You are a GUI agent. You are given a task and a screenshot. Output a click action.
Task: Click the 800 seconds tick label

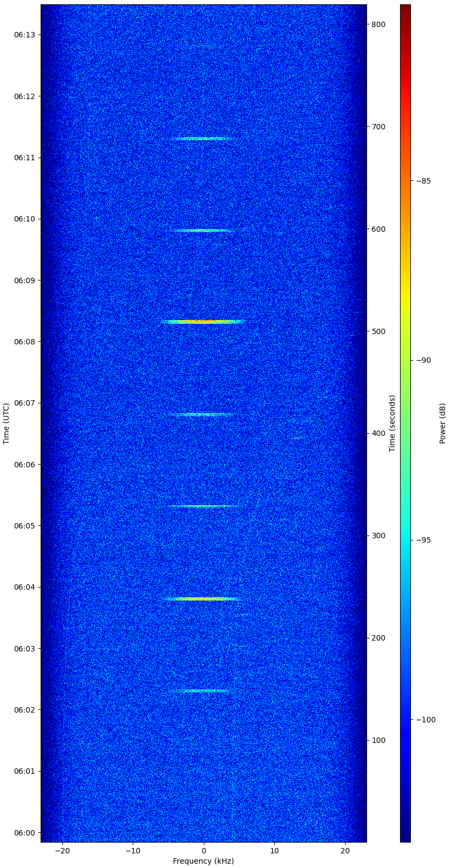click(x=378, y=25)
